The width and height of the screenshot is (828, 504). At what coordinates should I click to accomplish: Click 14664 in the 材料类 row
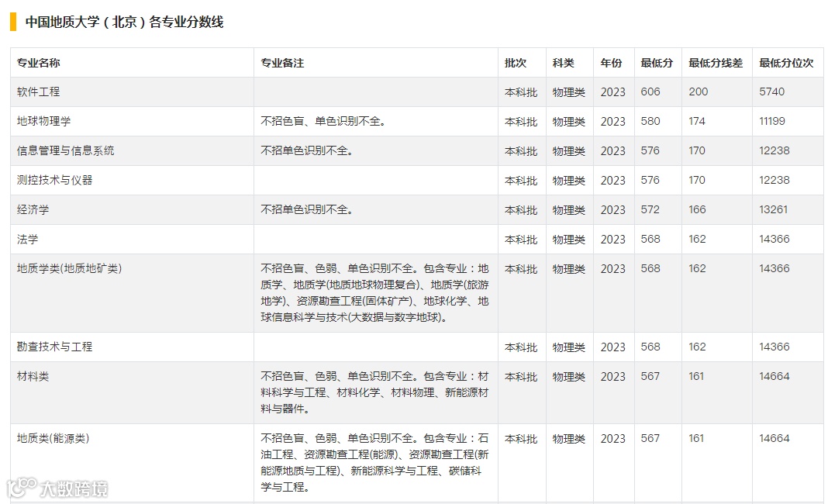(x=775, y=376)
